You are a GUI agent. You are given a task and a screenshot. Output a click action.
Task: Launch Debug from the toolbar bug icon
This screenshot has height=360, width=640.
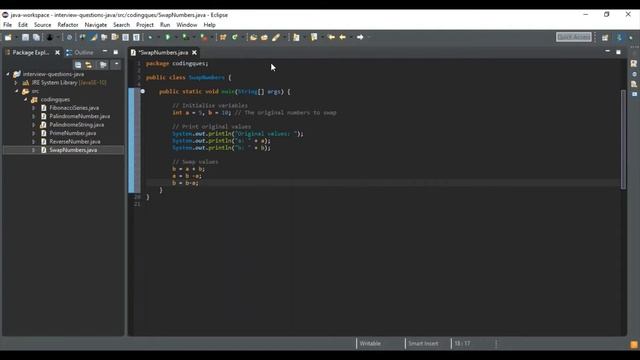coord(150,37)
